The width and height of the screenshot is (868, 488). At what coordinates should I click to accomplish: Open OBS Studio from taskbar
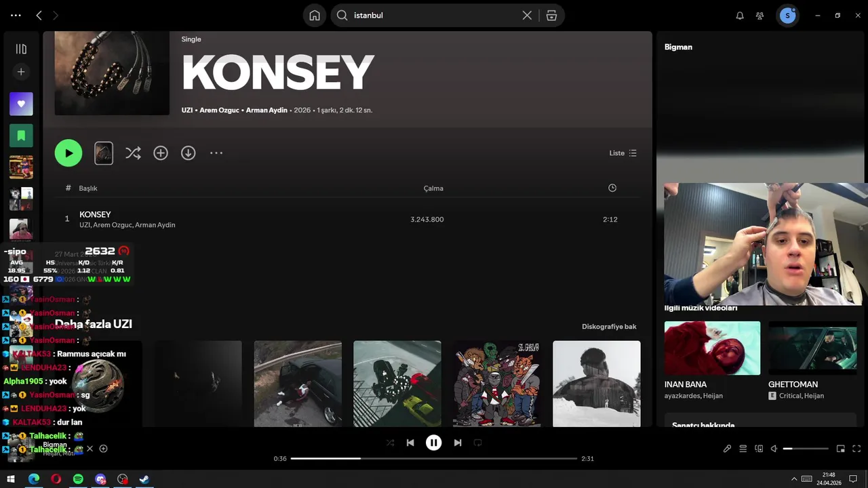click(x=122, y=479)
